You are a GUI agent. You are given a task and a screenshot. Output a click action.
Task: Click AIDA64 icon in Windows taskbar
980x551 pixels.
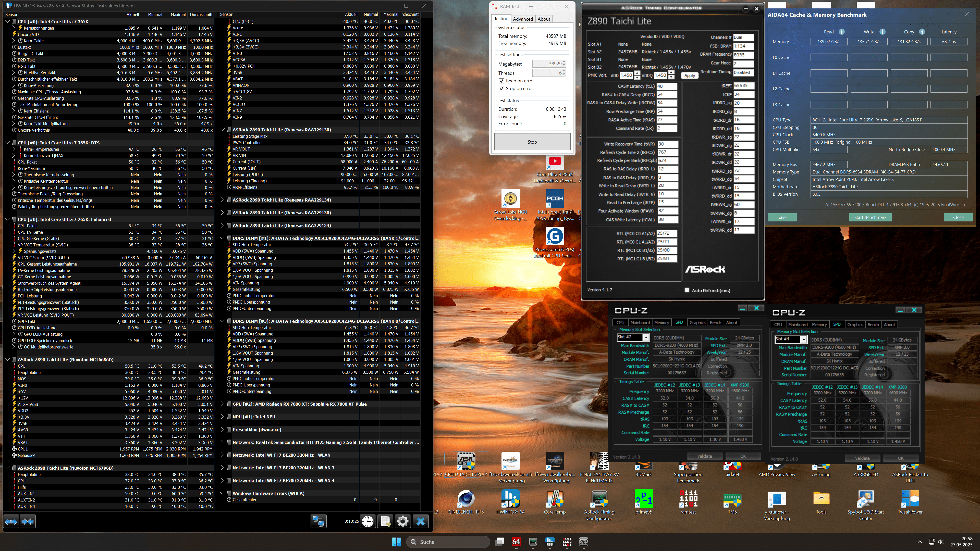[x=516, y=542]
